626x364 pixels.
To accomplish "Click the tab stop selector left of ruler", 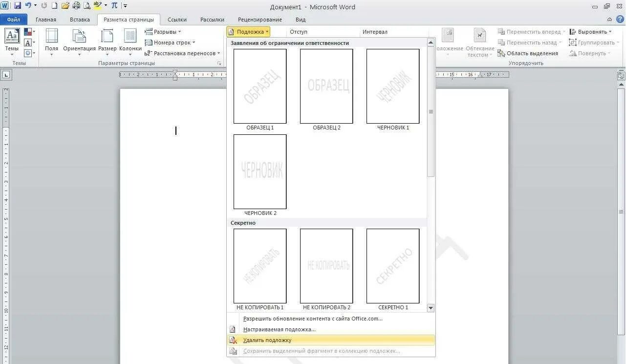I will 6,75.
